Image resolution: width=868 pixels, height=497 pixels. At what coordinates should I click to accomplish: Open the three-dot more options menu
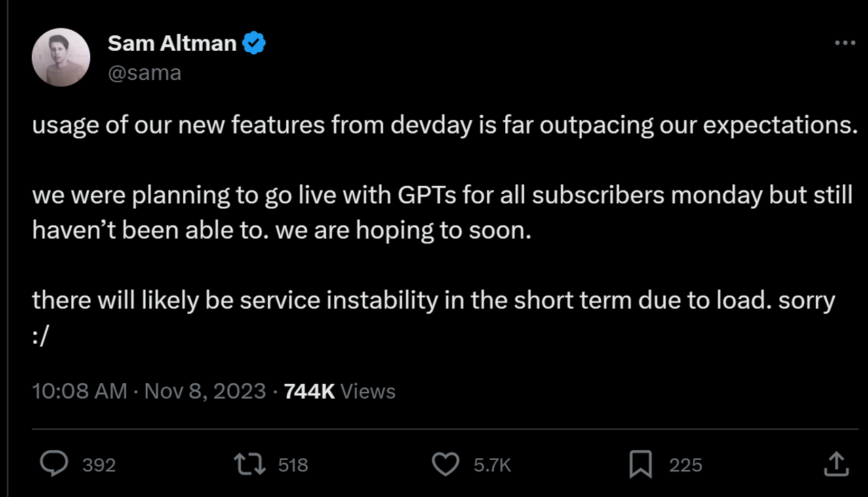pos(844,43)
